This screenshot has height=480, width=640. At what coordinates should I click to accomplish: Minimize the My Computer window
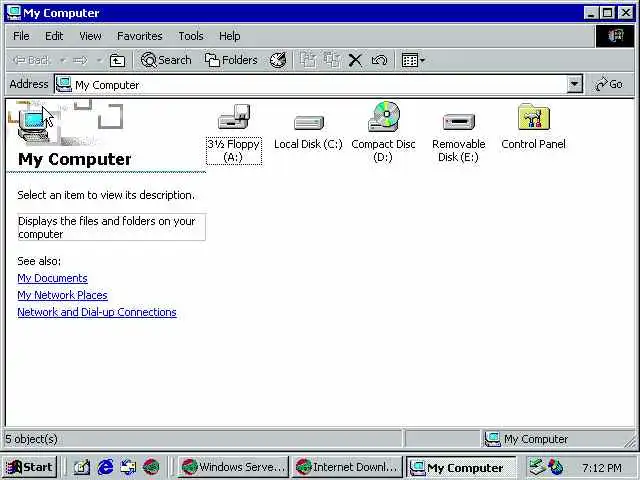point(591,13)
